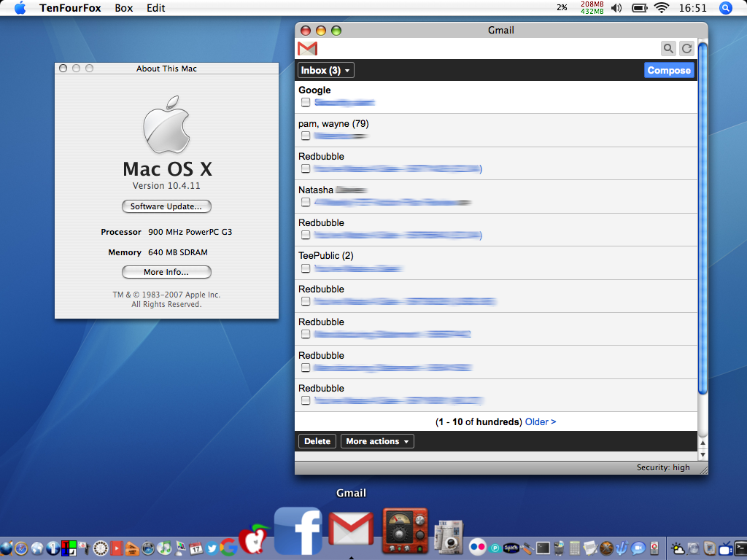The width and height of the screenshot is (747, 560).
Task: Open TextEdit from the Dock
Action: pos(590,548)
